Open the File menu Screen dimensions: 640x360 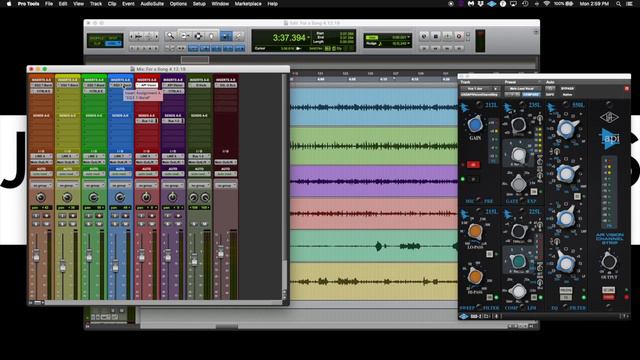[x=49, y=4]
